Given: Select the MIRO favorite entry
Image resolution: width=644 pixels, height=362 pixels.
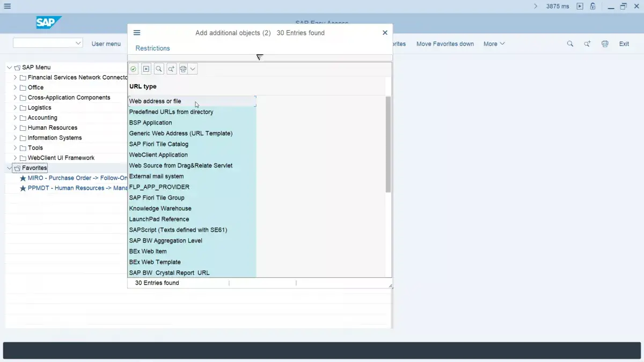Looking at the screenshot, I should [77, 178].
